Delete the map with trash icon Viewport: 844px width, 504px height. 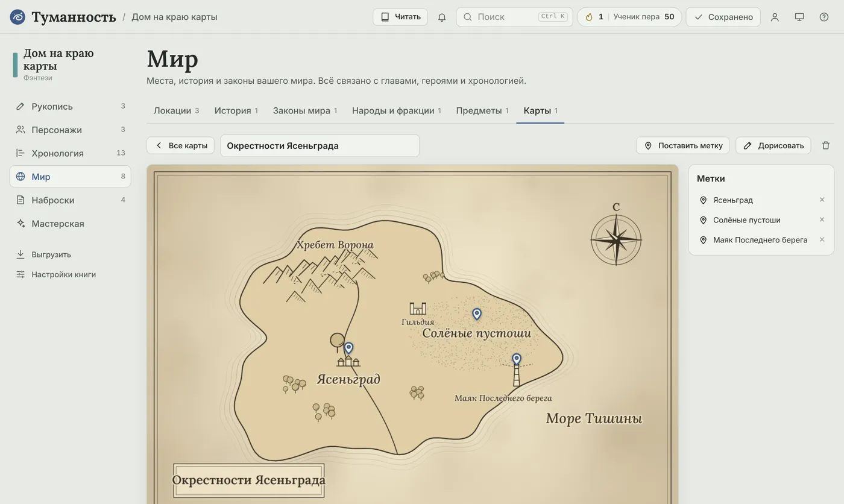pyautogui.click(x=826, y=145)
